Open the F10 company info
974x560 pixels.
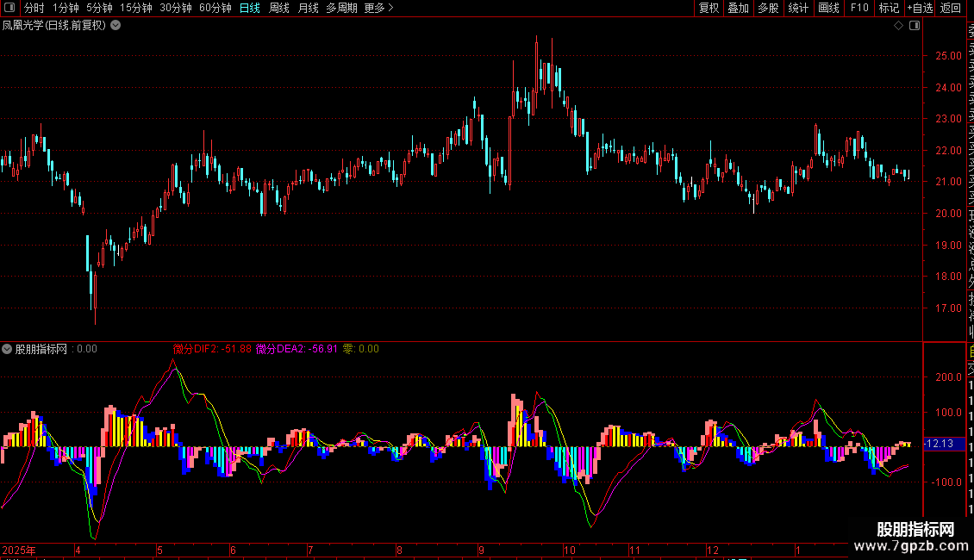tap(858, 9)
